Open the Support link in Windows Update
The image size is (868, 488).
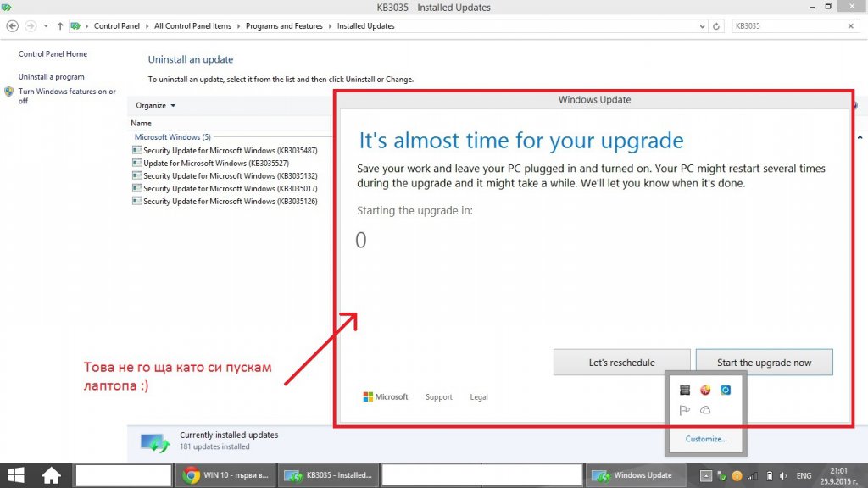tap(439, 396)
